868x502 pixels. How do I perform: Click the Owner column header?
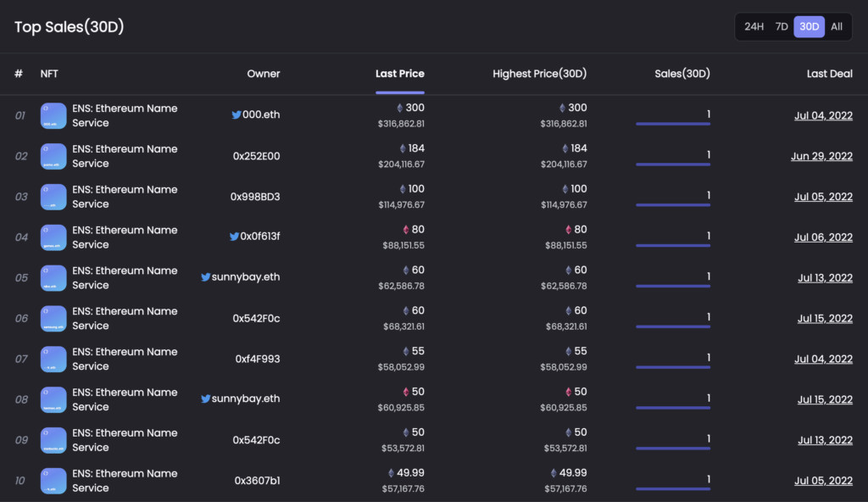[x=264, y=74]
